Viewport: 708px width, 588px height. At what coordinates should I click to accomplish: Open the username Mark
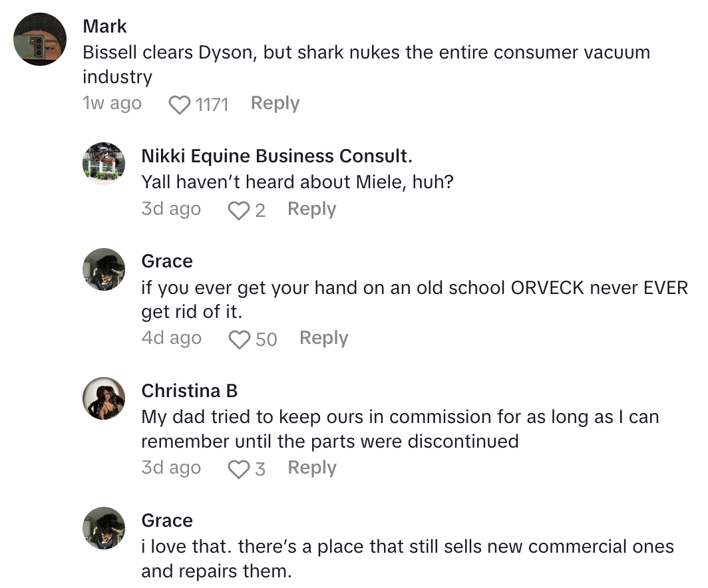coord(104,27)
